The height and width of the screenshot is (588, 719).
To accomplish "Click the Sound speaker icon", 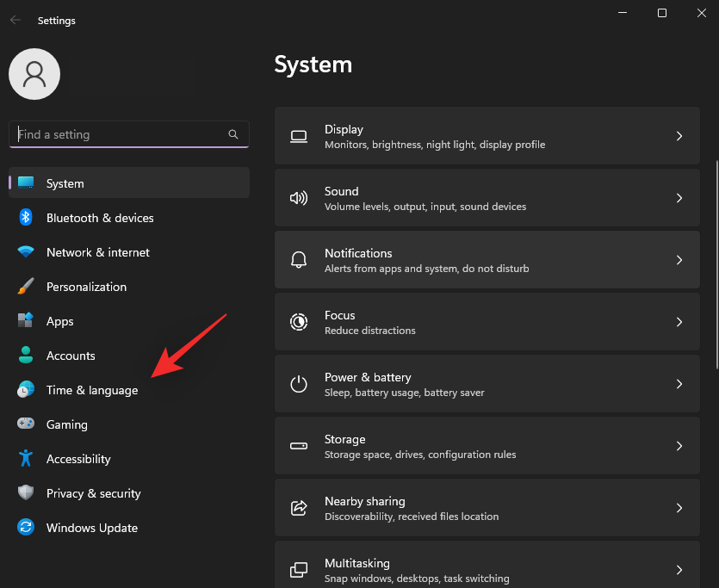I will pyautogui.click(x=298, y=197).
